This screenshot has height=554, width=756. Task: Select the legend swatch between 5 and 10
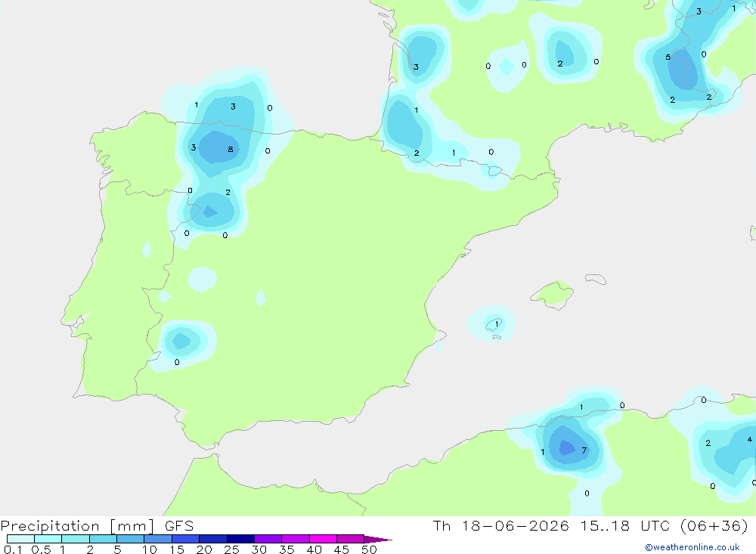coord(131,539)
